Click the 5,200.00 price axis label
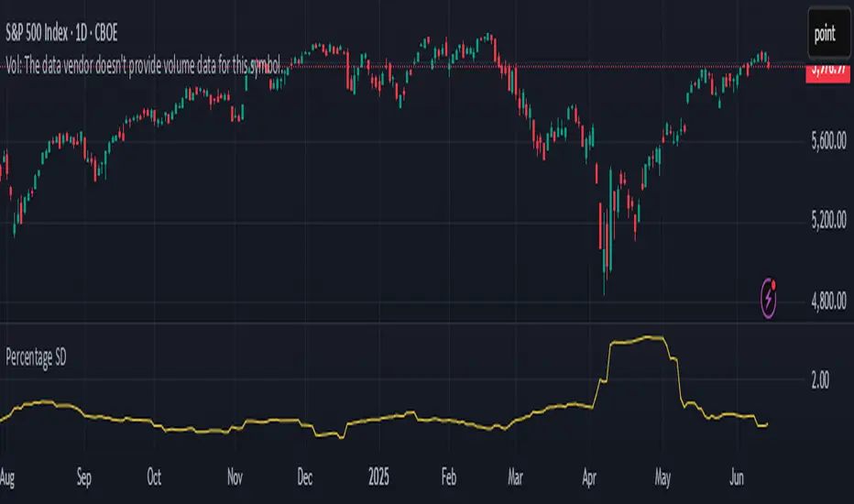Image resolution: width=854 pixels, height=504 pixels. click(x=828, y=221)
